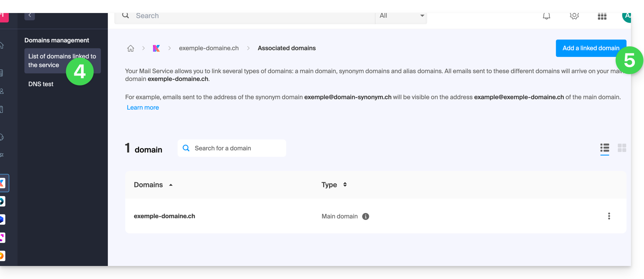
Task: Follow the "Learn more" link
Action: (143, 108)
